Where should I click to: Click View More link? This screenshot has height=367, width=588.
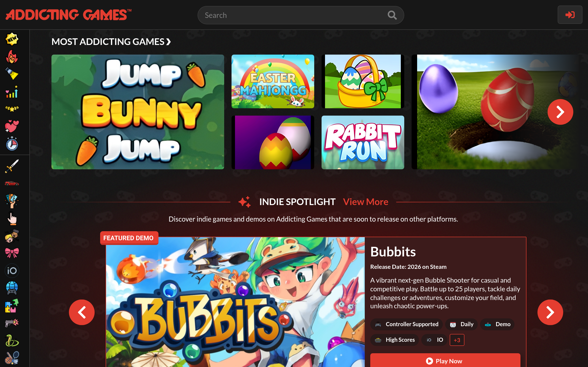365,202
